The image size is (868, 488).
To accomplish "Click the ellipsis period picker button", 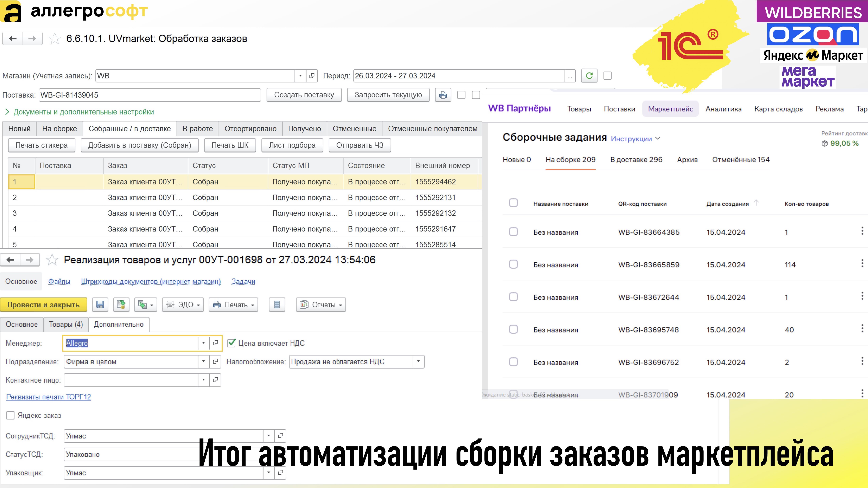I will [569, 76].
